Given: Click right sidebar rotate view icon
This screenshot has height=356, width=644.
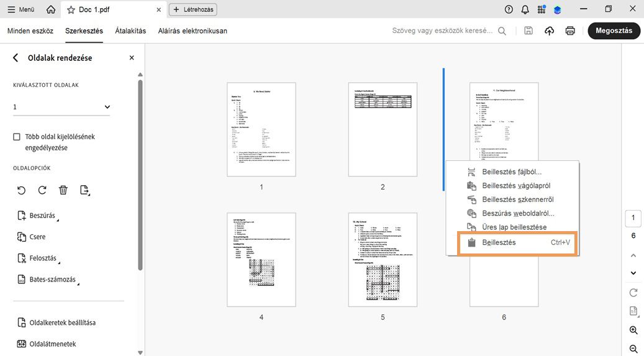Looking at the screenshot, I should tap(633, 293).
